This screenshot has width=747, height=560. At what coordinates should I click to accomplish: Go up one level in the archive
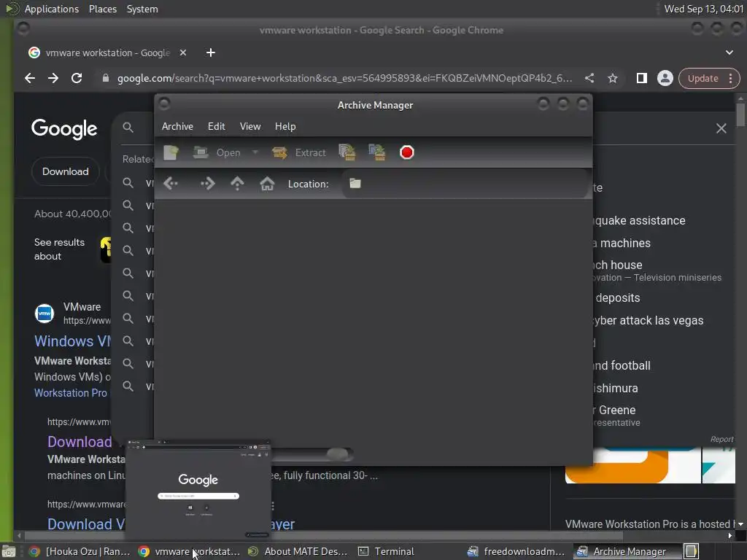(237, 183)
